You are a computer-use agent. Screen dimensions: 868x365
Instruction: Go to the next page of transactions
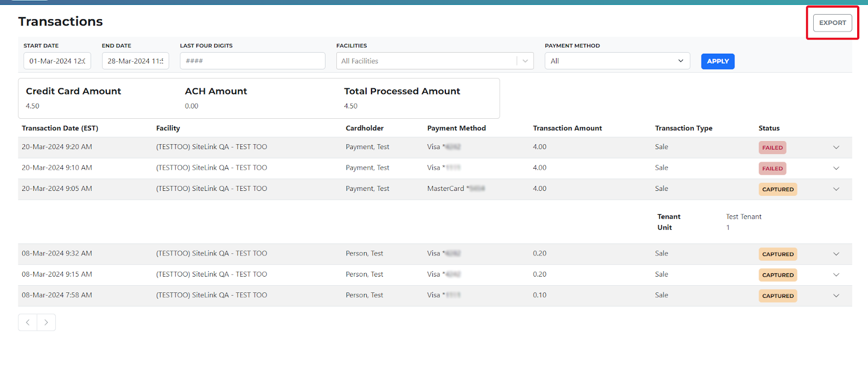[x=46, y=322]
